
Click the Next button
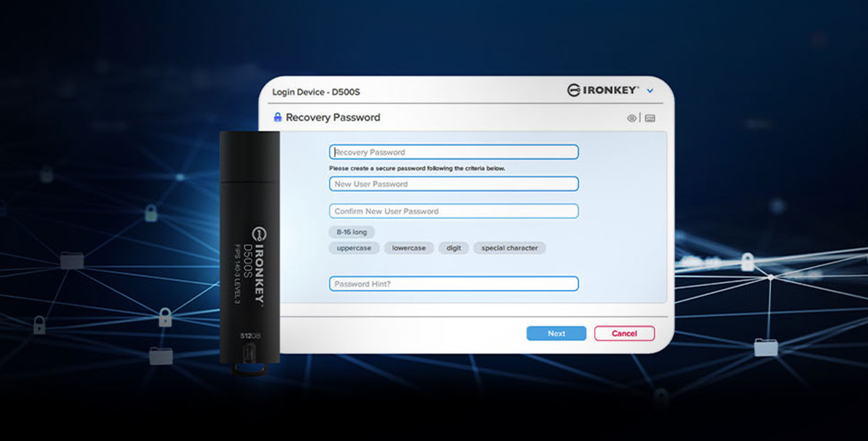pyautogui.click(x=556, y=333)
